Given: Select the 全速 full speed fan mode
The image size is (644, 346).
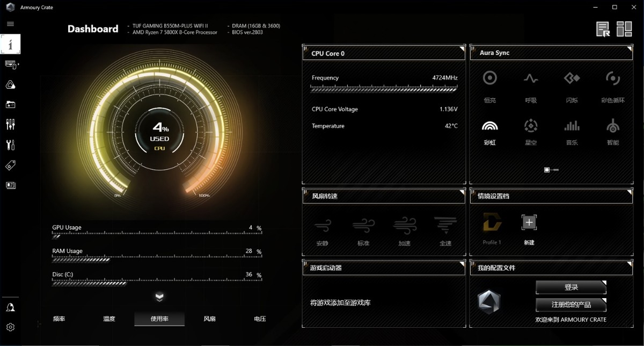Looking at the screenshot, I should (445, 231).
